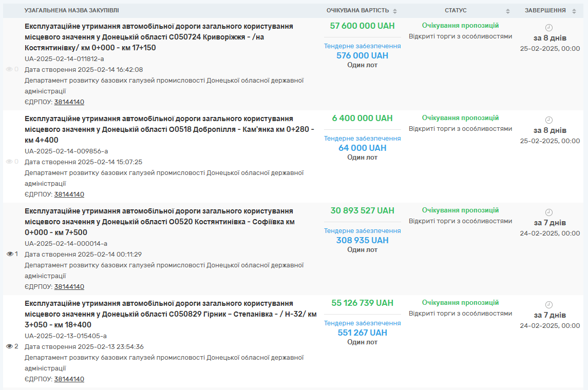Screen dimensions: 588x390
Task: Click ЄДРПОУ code 38144140 in the first row
Action: [69, 102]
